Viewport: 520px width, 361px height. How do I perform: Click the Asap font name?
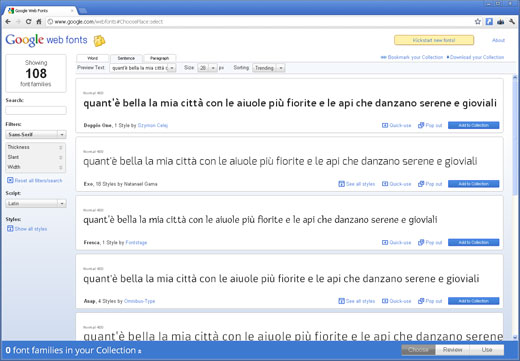[90, 301]
